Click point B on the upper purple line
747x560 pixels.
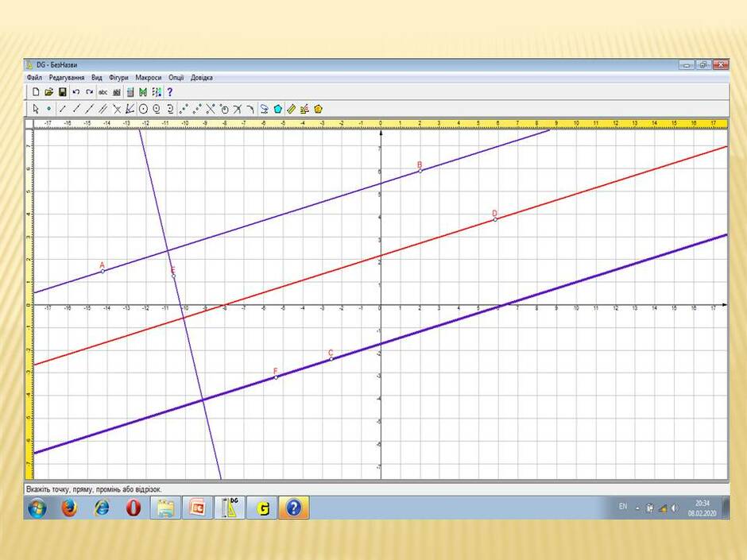420,171
